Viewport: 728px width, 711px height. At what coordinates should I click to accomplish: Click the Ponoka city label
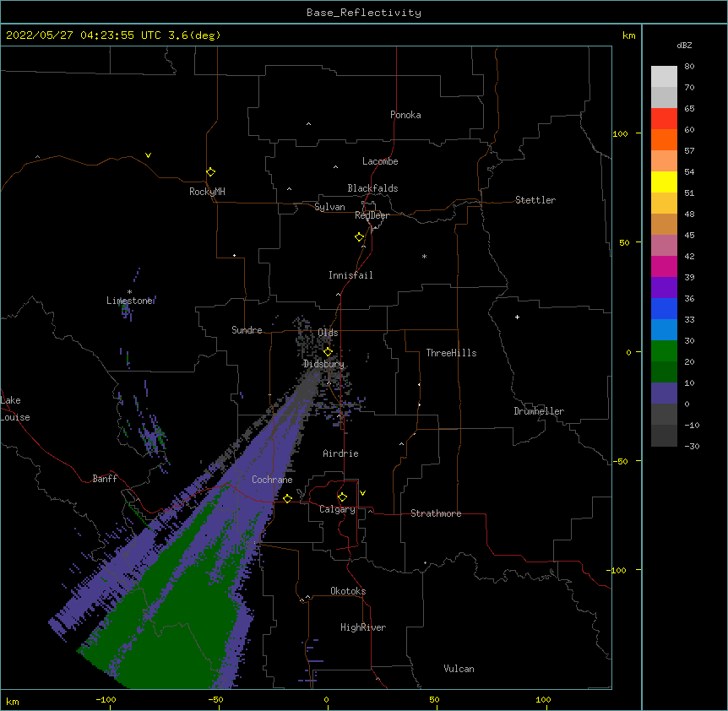pyautogui.click(x=405, y=115)
